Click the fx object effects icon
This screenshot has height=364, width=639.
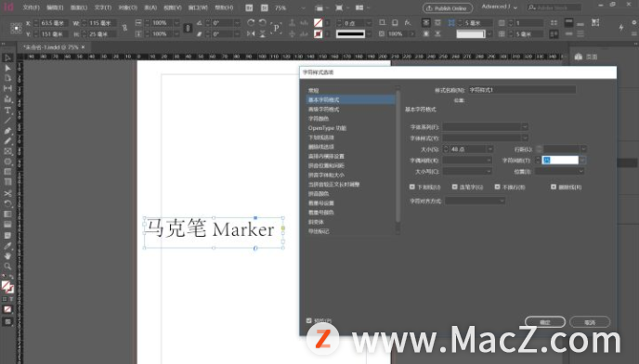pyautogui.click(x=407, y=23)
